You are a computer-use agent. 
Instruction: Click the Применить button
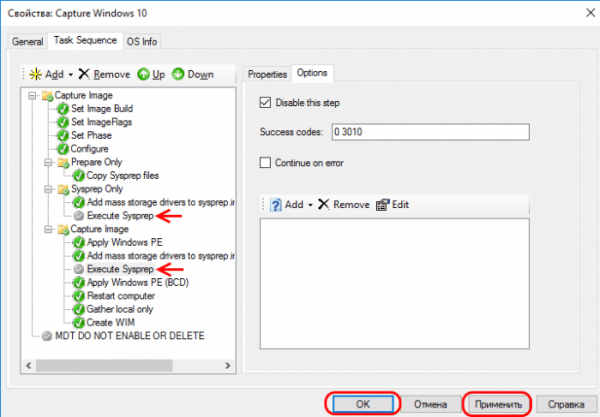[x=498, y=404]
